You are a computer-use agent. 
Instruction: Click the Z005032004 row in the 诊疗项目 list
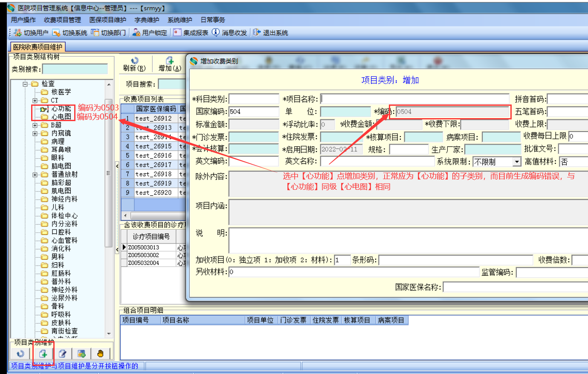point(154,263)
